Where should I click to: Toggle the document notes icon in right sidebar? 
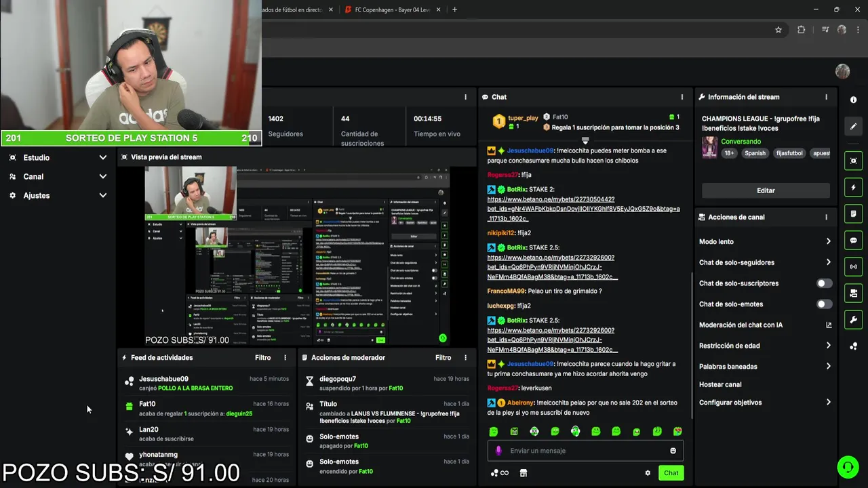pyautogui.click(x=853, y=213)
